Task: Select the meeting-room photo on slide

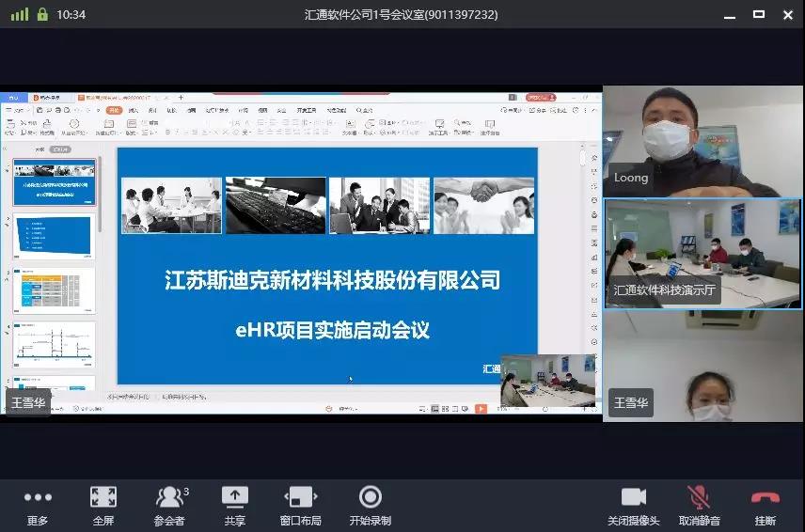Action: pyautogui.click(x=171, y=206)
